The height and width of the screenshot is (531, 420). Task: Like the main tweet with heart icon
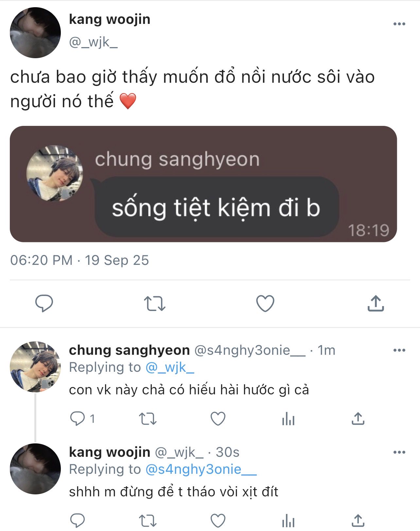pyautogui.click(x=265, y=303)
